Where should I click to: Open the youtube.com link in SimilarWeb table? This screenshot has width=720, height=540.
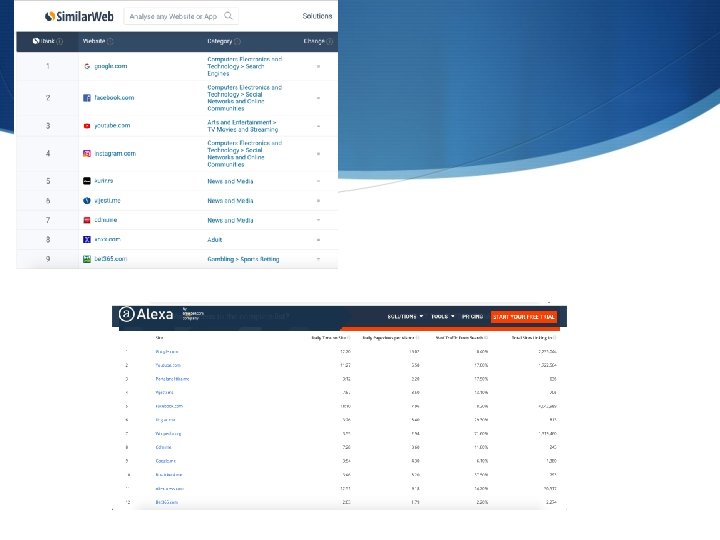coord(112,126)
